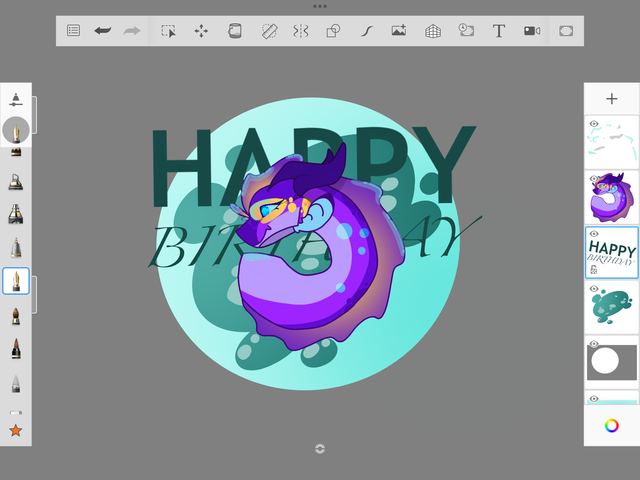Toggle the lock on HAPPY BIRTHDAY layer
This screenshot has height=480, width=640.
[x=594, y=269]
